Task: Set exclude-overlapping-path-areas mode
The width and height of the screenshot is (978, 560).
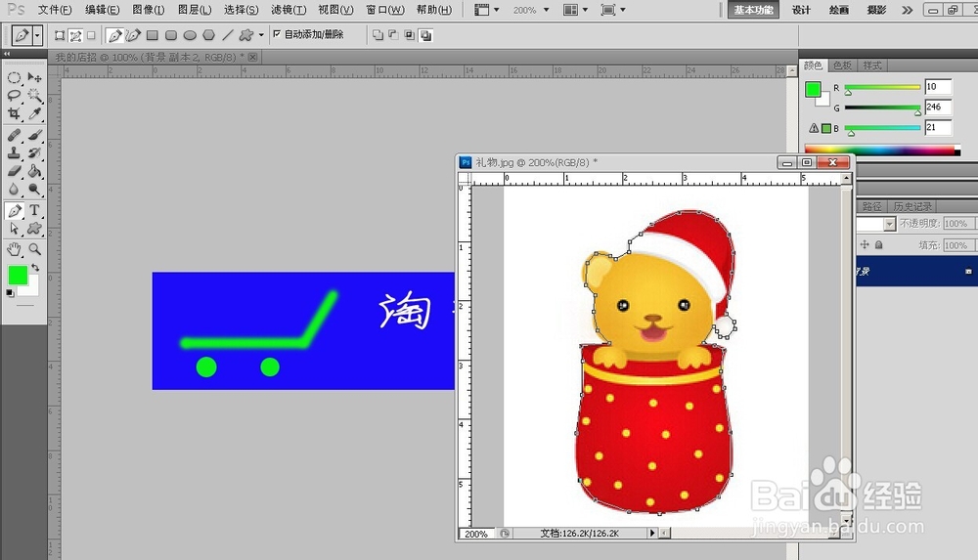Action: pyautogui.click(x=426, y=35)
